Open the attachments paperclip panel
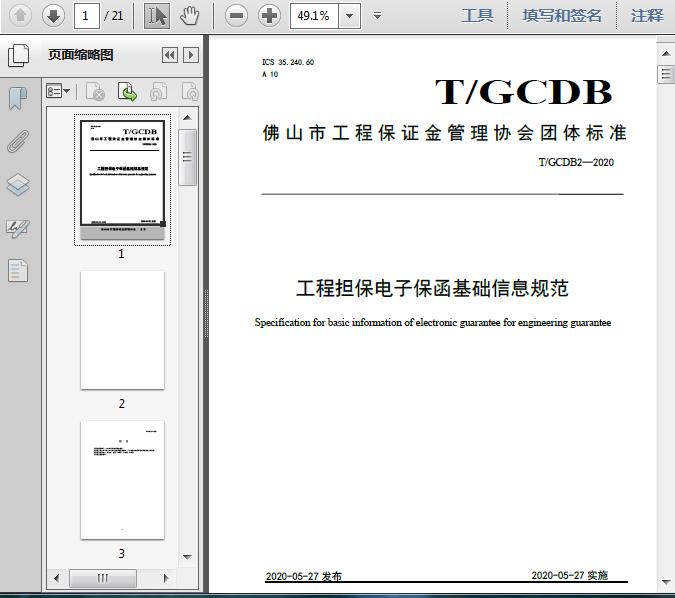675x598 pixels. click(18, 141)
